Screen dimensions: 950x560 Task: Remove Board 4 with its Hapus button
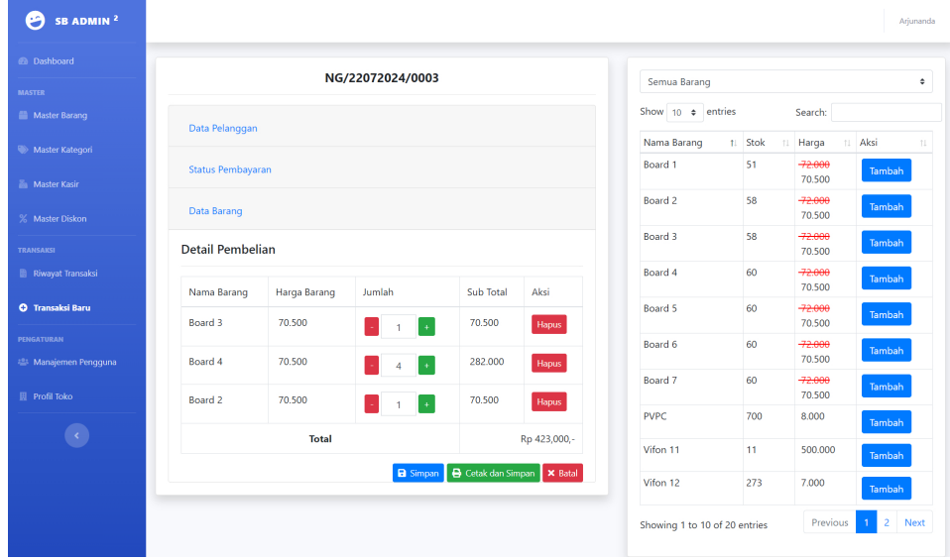[x=548, y=364]
